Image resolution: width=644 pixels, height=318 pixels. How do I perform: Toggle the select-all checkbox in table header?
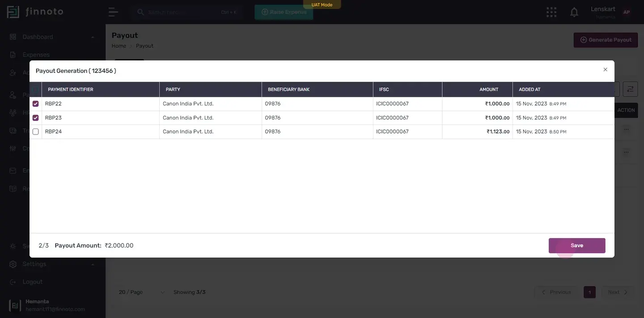coord(36,90)
